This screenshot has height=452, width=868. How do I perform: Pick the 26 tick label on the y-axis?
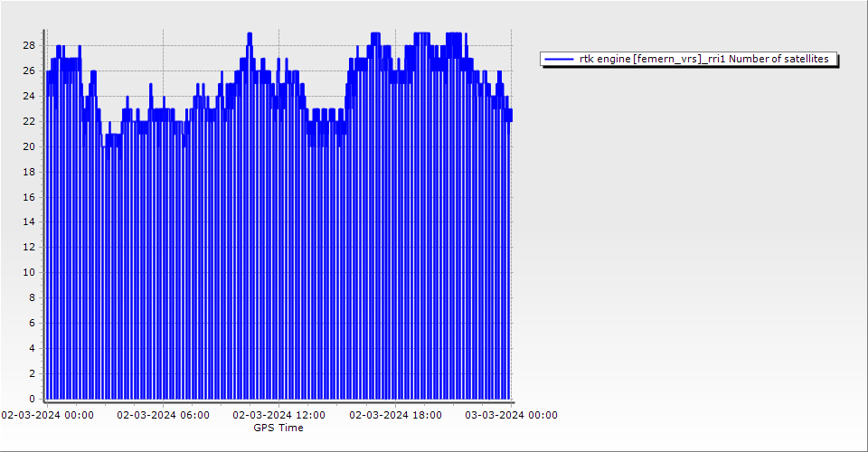coord(29,71)
